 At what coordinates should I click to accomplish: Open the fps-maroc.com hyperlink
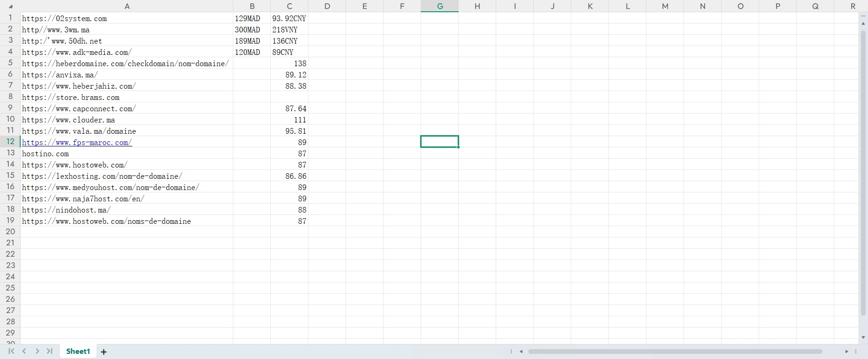77,142
